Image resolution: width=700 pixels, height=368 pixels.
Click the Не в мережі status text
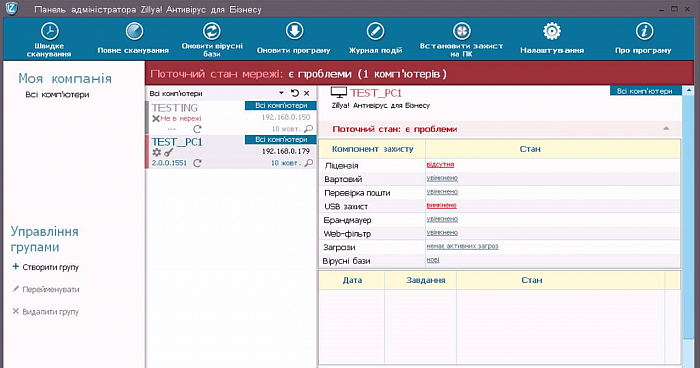pyautogui.click(x=181, y=118)
